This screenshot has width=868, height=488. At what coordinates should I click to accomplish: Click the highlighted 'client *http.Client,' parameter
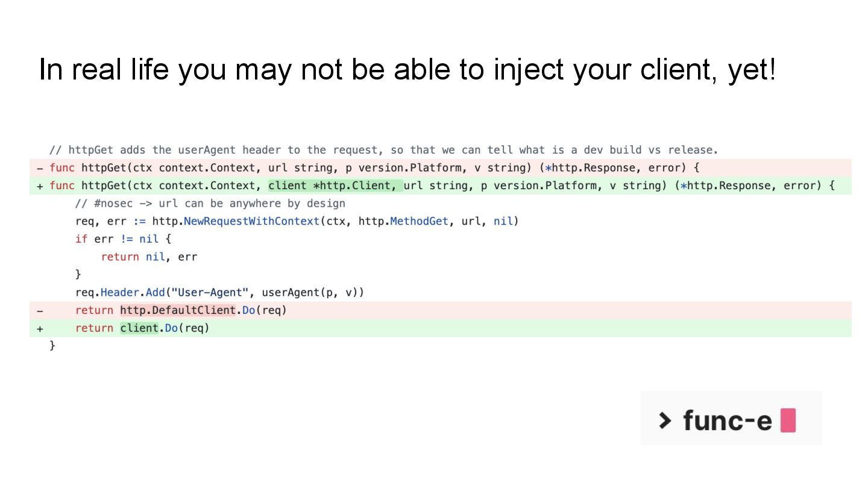click(x=335, y=186)
